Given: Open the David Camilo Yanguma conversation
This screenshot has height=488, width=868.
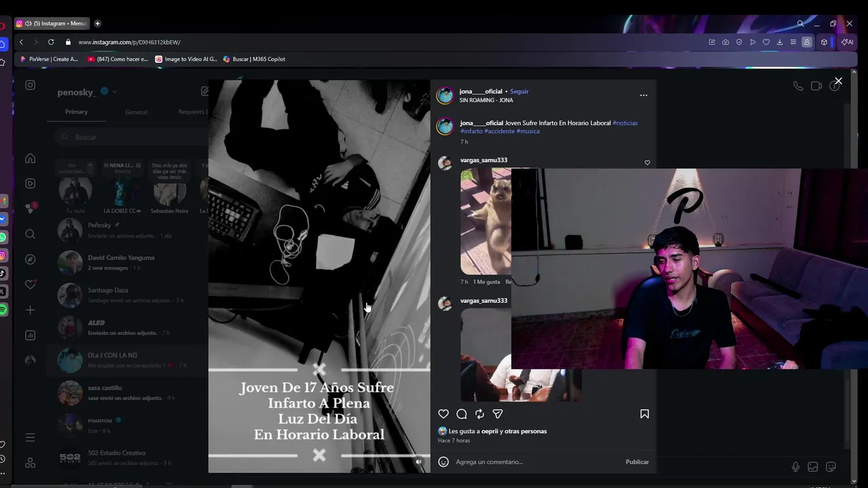Looking at the screenshot, I should click(127, 262).
